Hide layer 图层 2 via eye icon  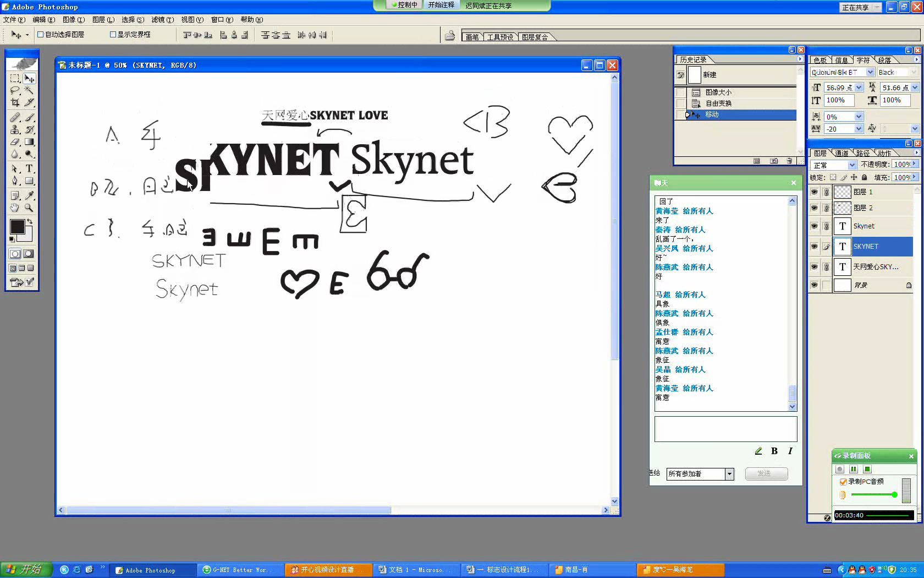[x=814, y=208]
